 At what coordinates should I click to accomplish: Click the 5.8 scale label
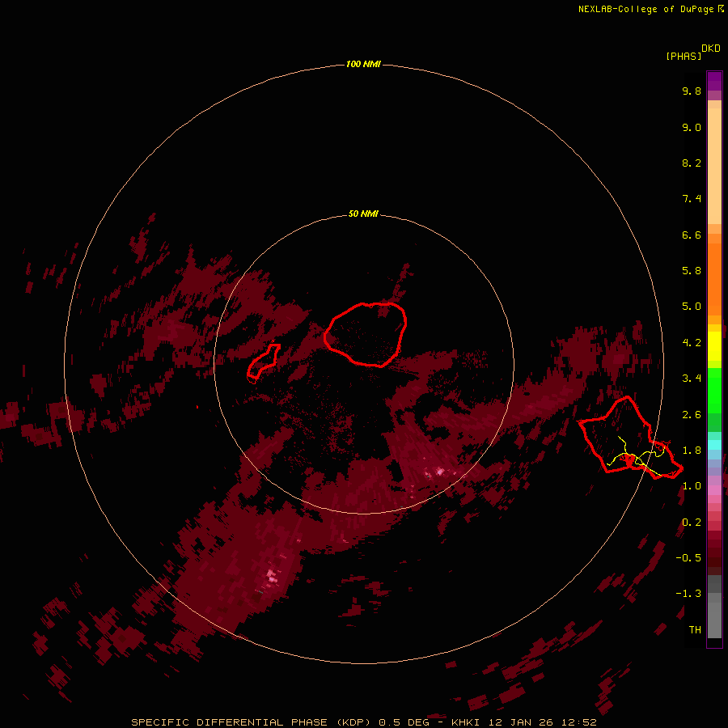692,271
